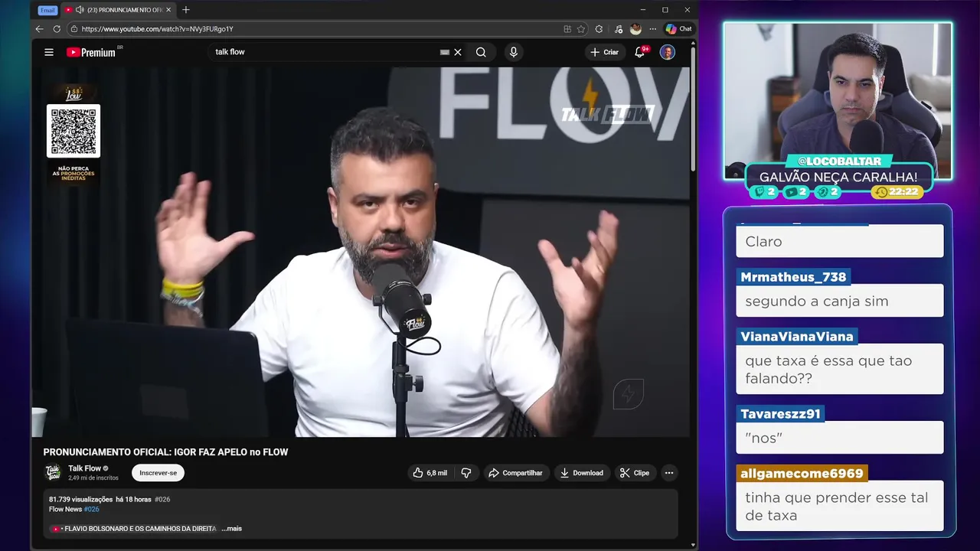Click chat username Mrmatheus_738

coord(793,277)
